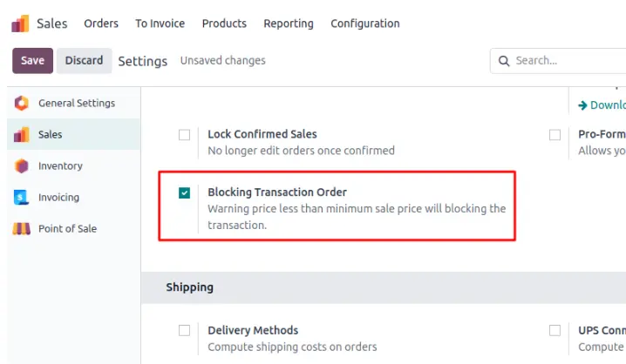
Task: Uncheck Blocking Transaction Order checkbox
Action: tap(184, 192)
